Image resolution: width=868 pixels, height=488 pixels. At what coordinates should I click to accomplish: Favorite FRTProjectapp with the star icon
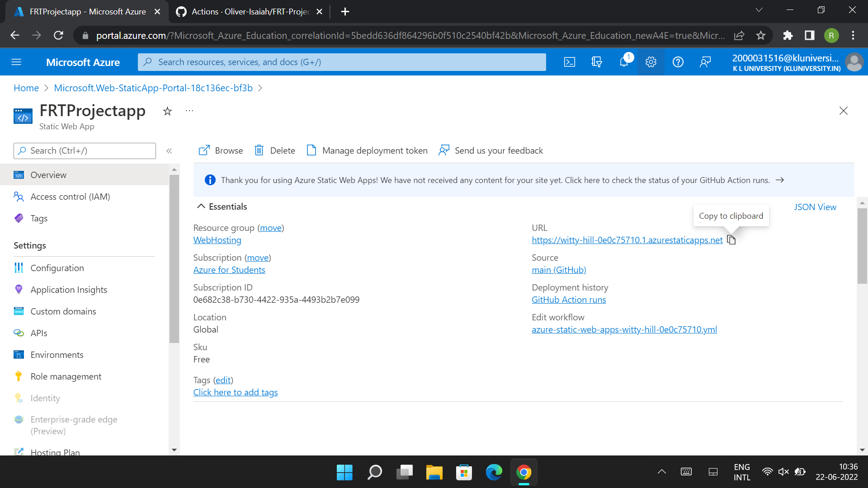[167, 111]
